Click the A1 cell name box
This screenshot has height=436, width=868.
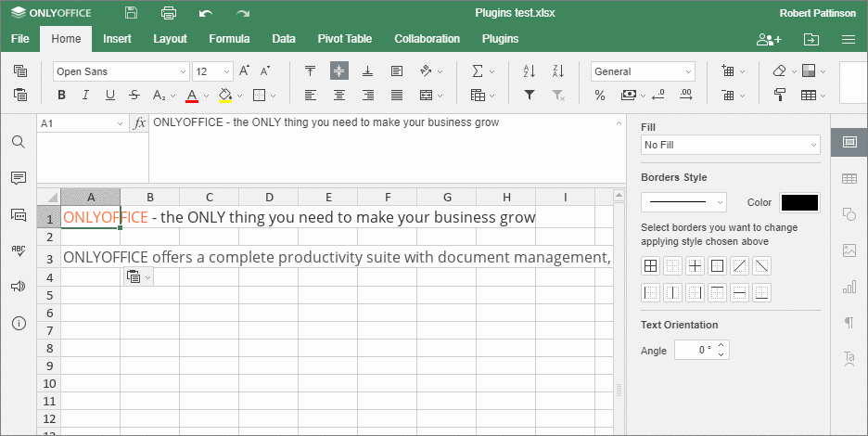(77, 123)
